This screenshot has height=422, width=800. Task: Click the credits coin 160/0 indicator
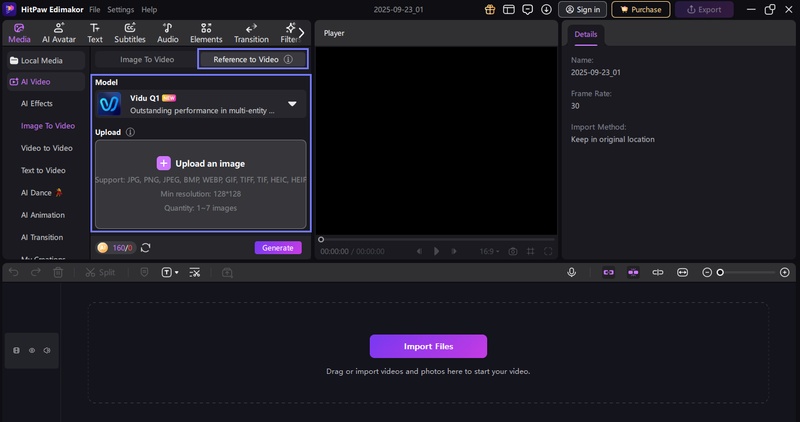(115, 247)
